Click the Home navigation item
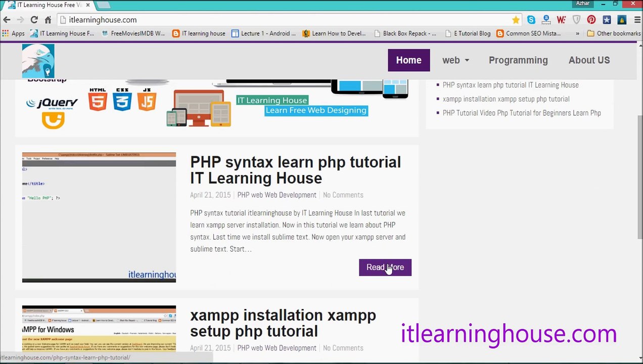643x364 pixels. tap(408, 60)
